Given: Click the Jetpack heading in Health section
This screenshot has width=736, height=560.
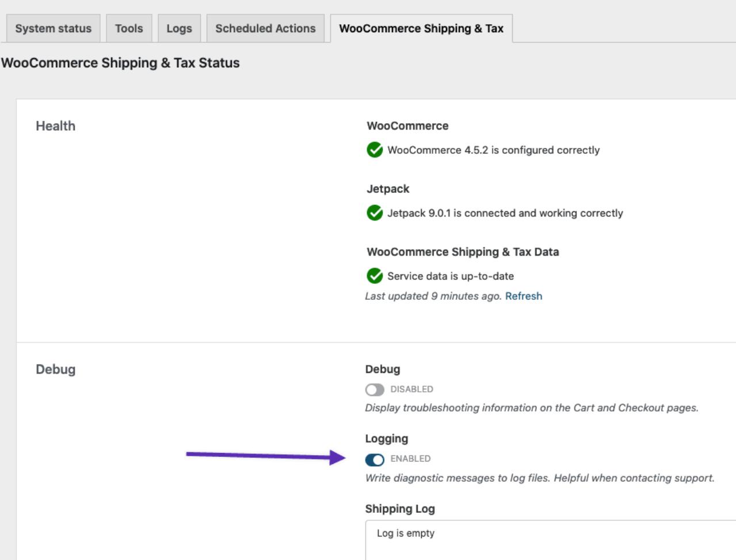Looking at the screenshot, I should [x=388, y=189].
